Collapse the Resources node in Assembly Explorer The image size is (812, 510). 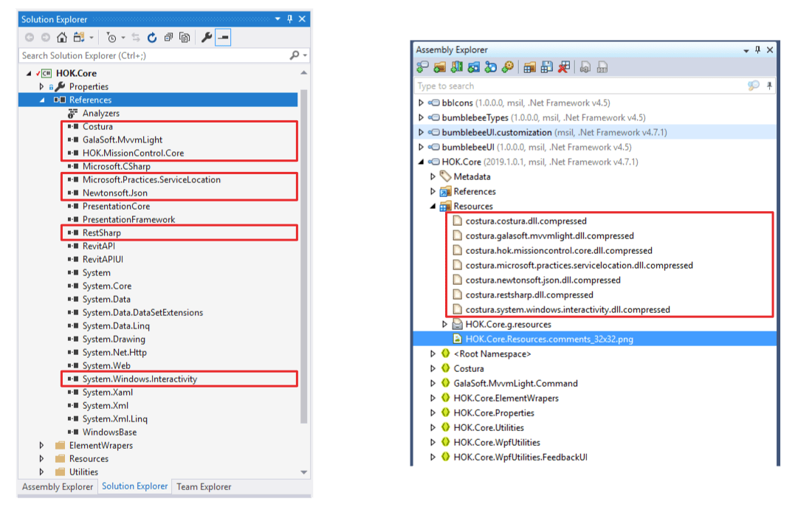(433, 206)
